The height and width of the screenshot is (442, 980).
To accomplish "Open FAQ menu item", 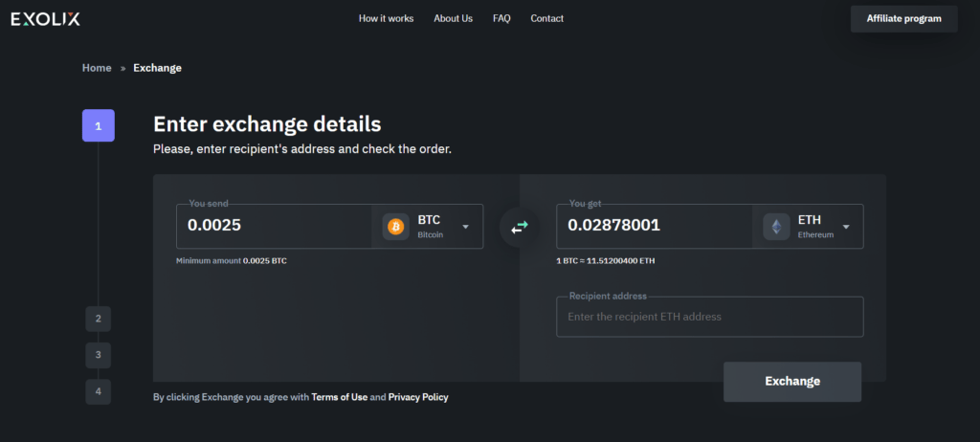I will click(x=501, y=19).
